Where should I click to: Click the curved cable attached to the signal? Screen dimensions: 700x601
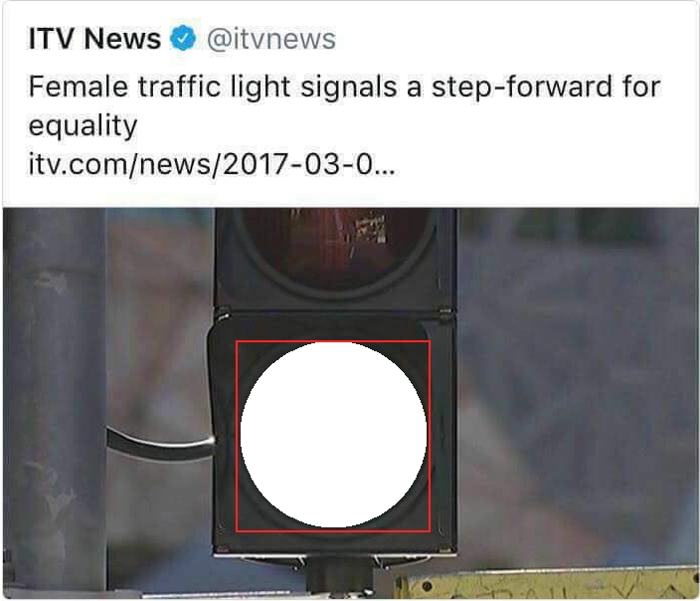[161, 444]
